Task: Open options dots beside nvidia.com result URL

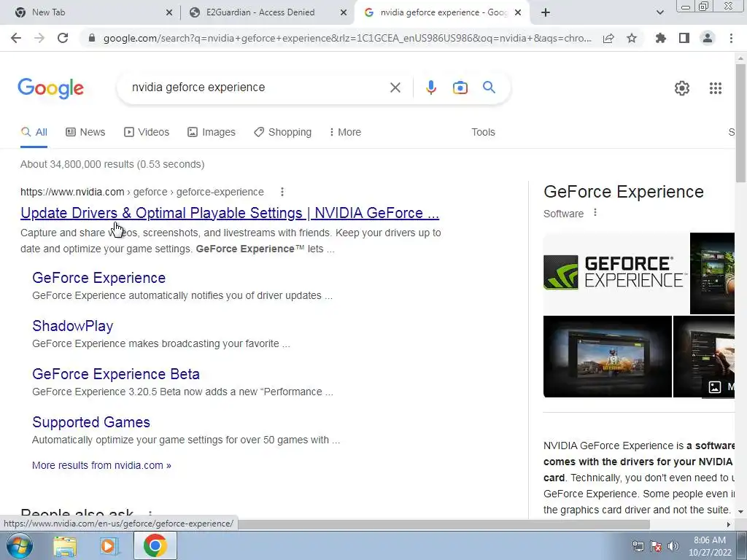Action: pyautogui.click(x=282, y=192)
